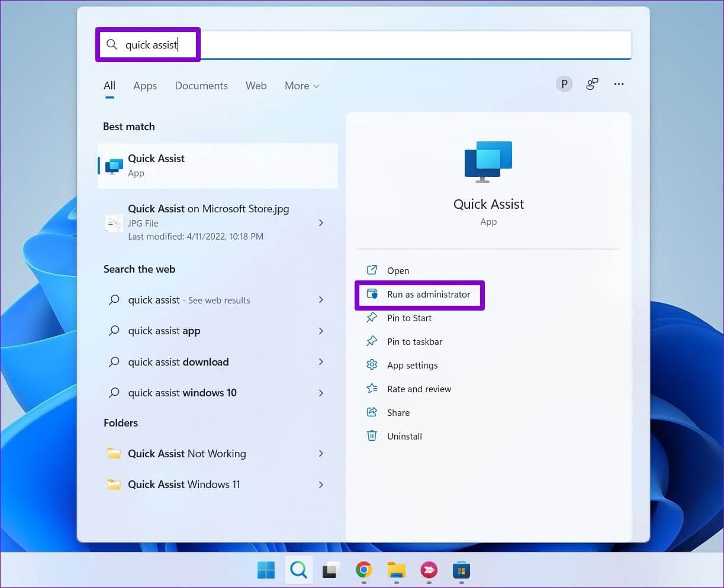This screenshot has width=724, height=588.
Task: Click the search magnifier icon in search box
Action: coord(112,44)
